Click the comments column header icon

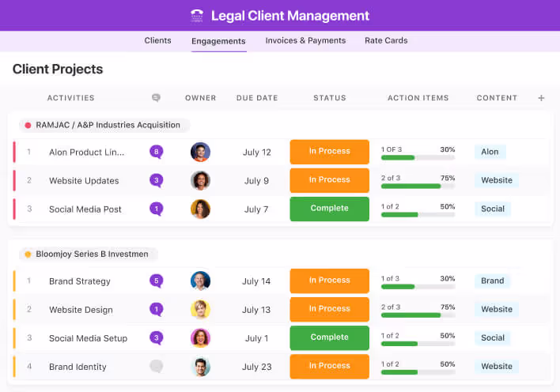pos(156,98)
